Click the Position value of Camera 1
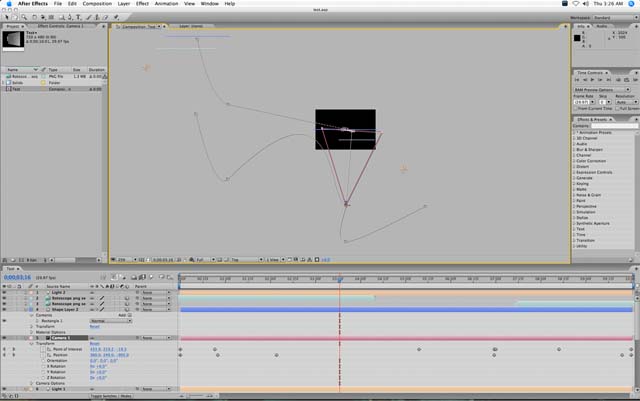 click(109, 355)
